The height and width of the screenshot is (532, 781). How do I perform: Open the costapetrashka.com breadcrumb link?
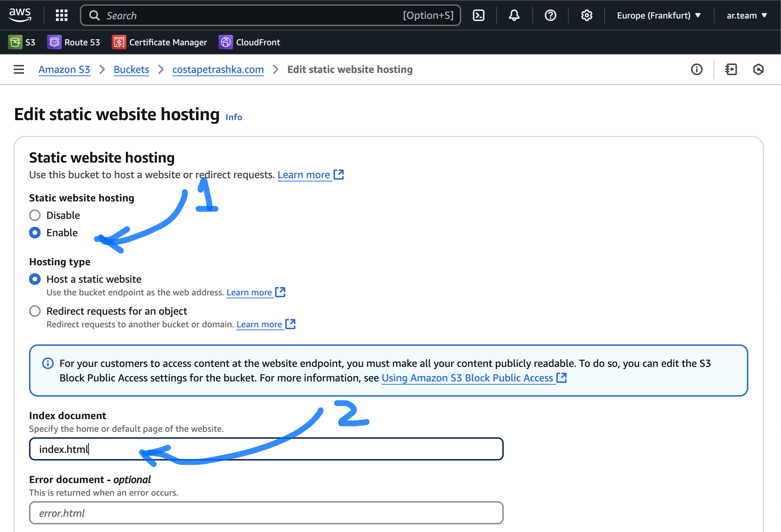pyautogui.click(x=218, y=69)
